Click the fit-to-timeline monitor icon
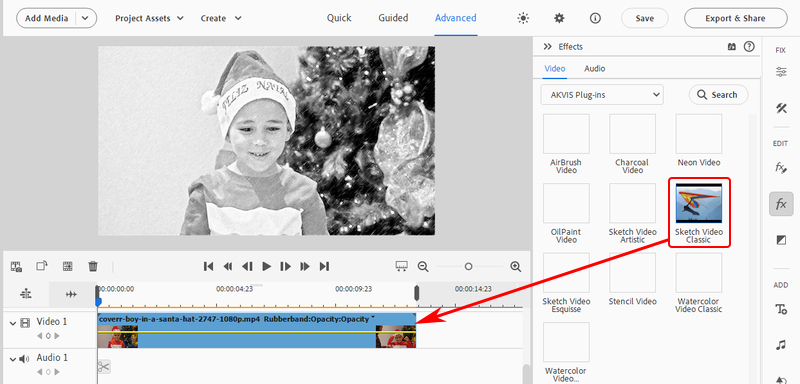The image size is (800, 384). coord(402,266)
